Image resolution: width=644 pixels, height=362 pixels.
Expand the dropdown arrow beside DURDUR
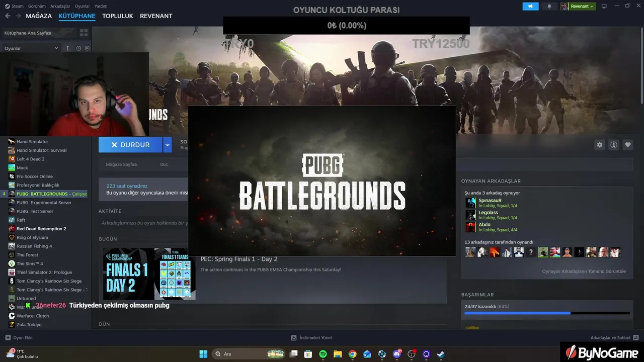pyautogui.click(x=168, y=145)
